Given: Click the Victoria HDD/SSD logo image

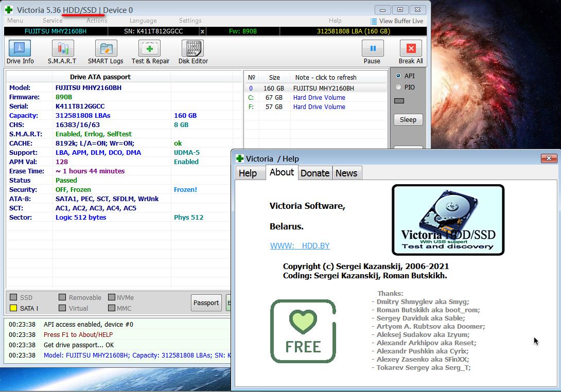Looking at the screenshot, I should coord(448,220).
